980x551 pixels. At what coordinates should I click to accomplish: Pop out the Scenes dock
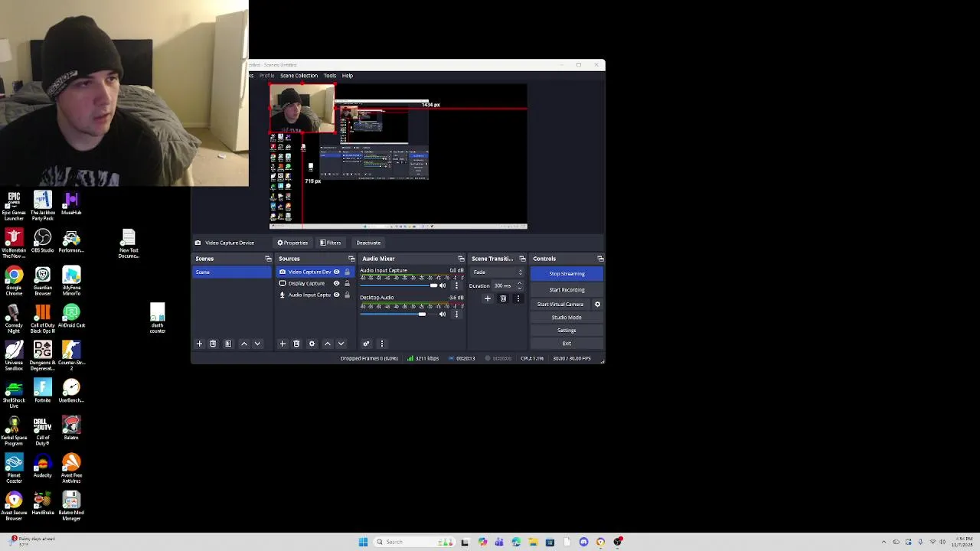268,259
